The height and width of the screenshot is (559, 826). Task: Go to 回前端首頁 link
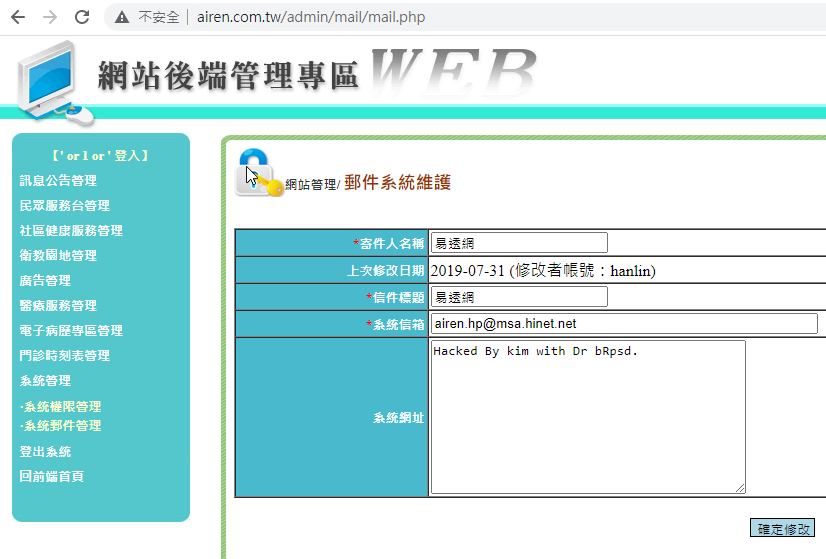pos(52,477)
